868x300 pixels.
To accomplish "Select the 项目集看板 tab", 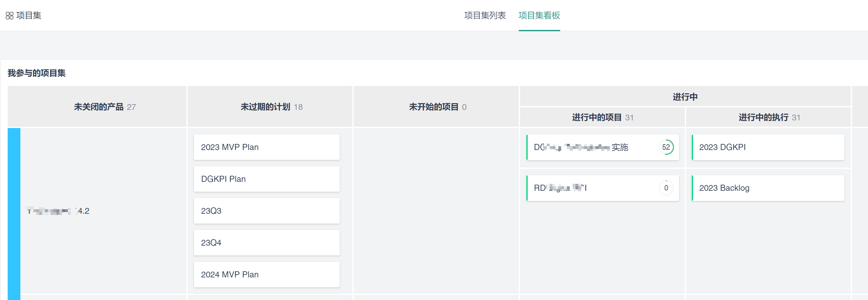I will tap(539, 16).
